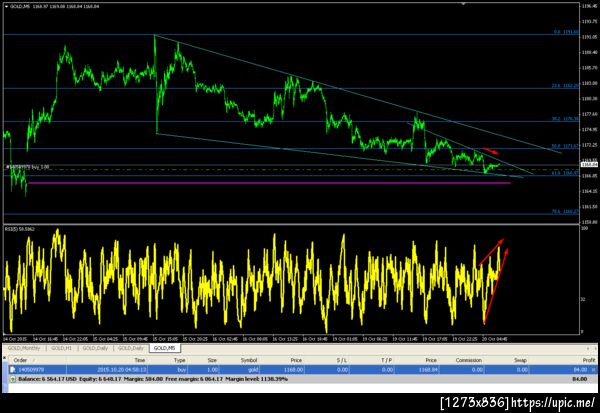The height and width of the screenshot is (413, 600).
Task: Click the 50.0 Fibonacci level label
Action: click(x=565, y=146)
